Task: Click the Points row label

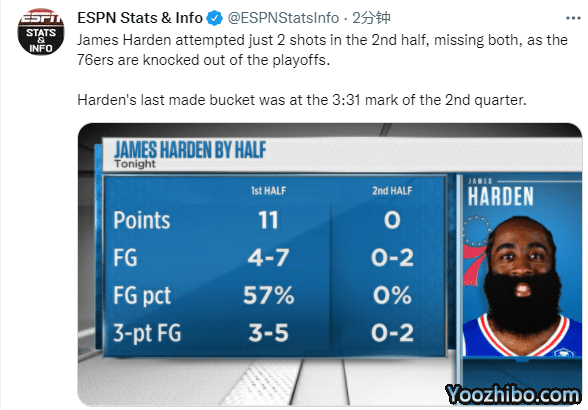Action: click(x=142, y=220)
